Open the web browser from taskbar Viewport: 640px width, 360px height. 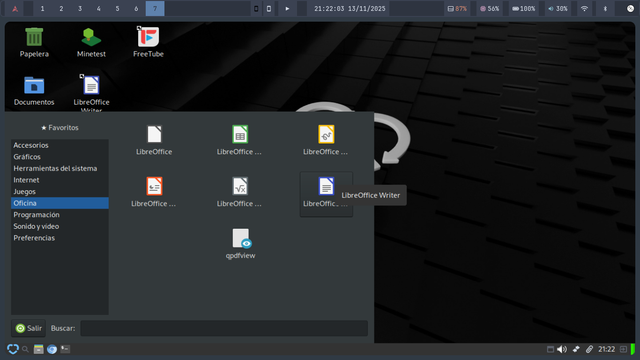point(52,349)
